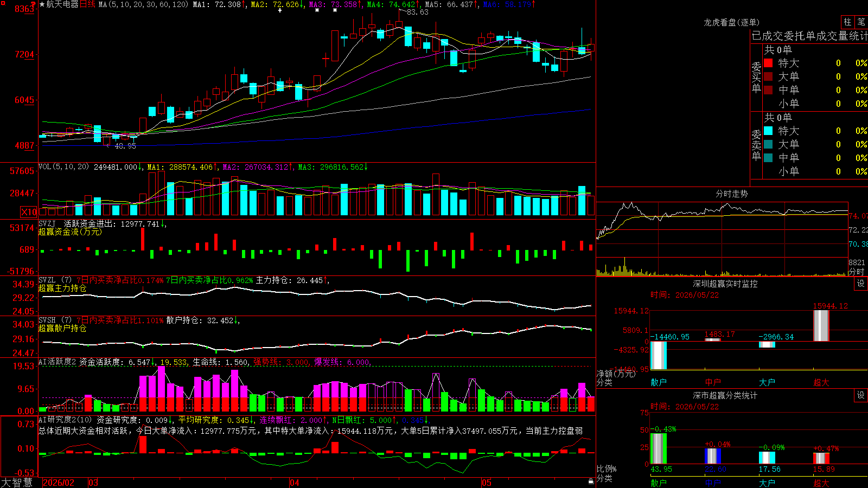
Task: Click the 龙虎看盘(逐单) panel title
Action: coord(731,22)
